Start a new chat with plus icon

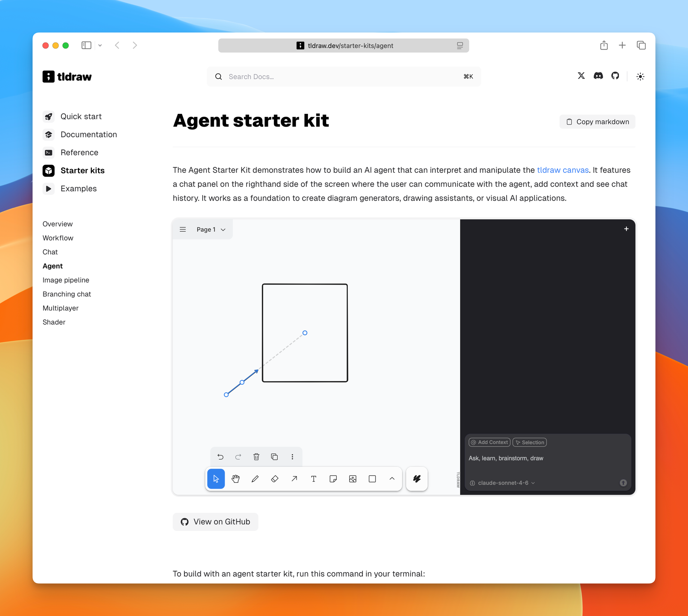coord(626,229)
